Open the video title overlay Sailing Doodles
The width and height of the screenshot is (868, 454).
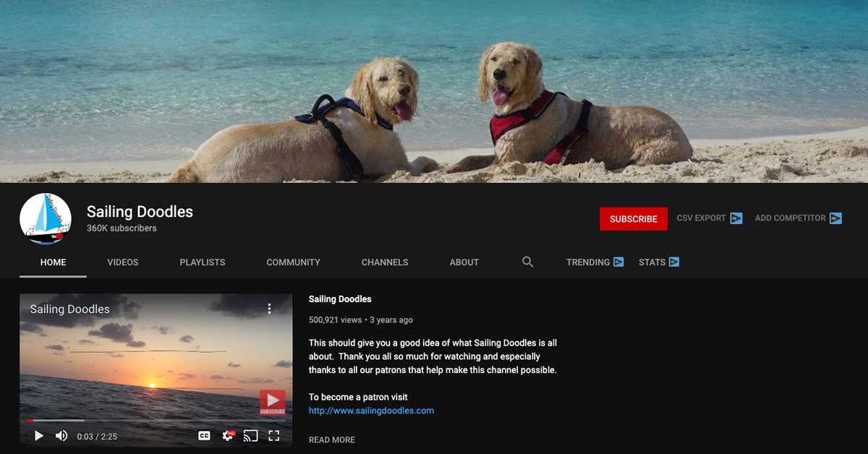tap(70, 309)
